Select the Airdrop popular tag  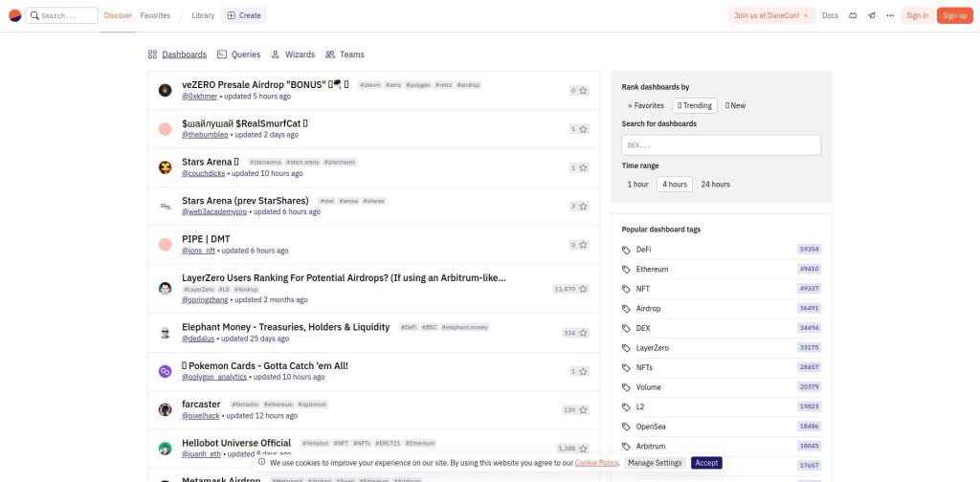[x=648, y=309]
